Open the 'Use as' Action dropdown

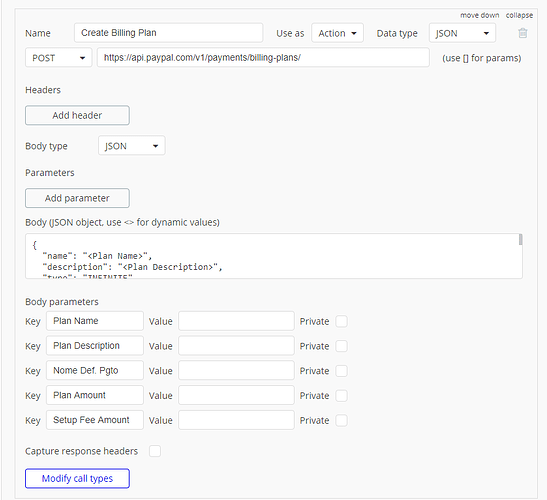tap(337, 33)
